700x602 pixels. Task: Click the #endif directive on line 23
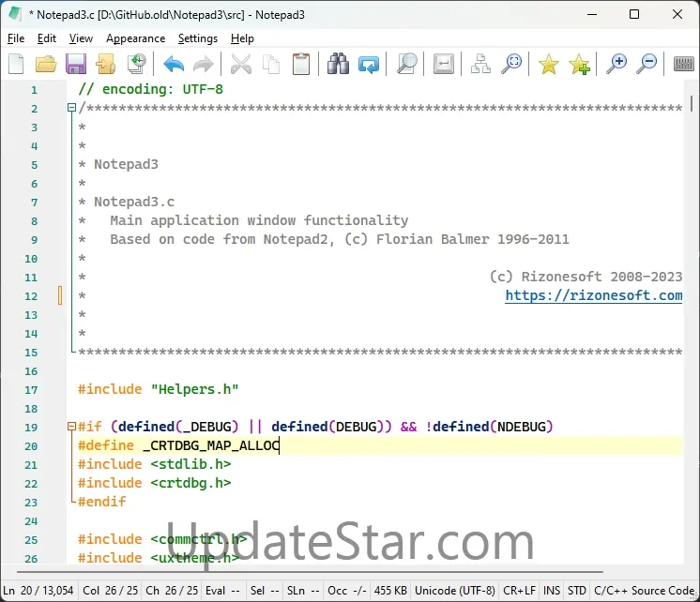coord(101,502)
